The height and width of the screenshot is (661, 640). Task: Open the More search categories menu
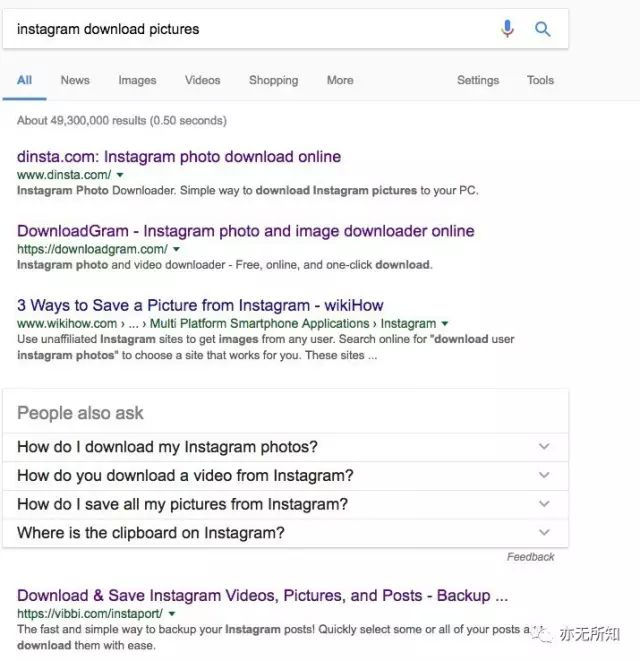[x=340, y=80]
